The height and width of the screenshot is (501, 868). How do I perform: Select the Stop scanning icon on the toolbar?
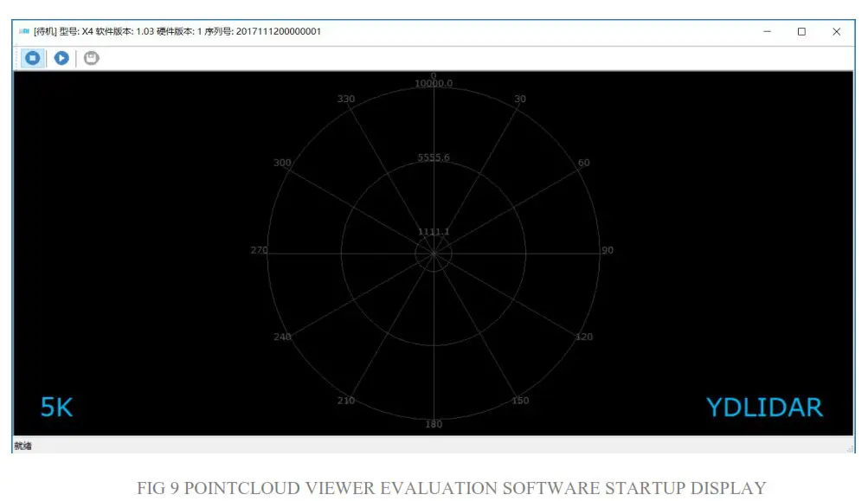[x=31, y=58]
